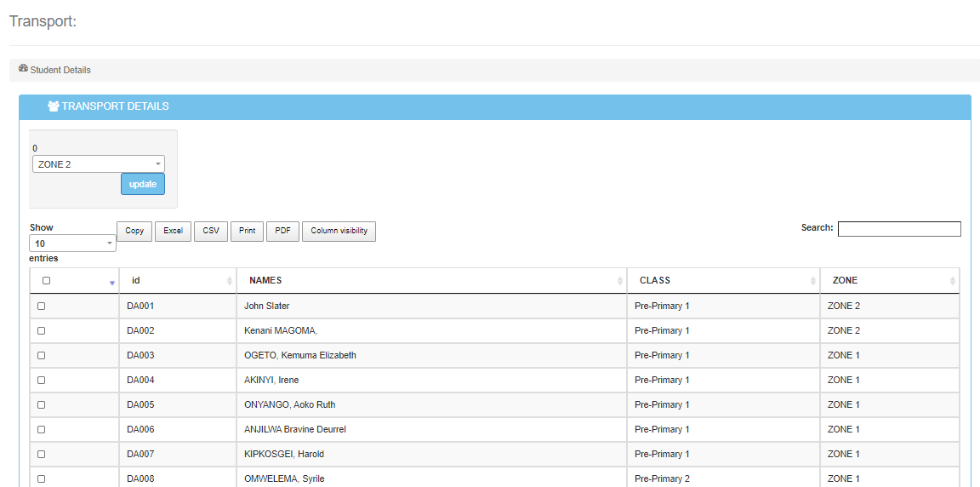The width and height of the screenshot is (980, 487).
Task: Click into the Search input field
Action: 899,228
